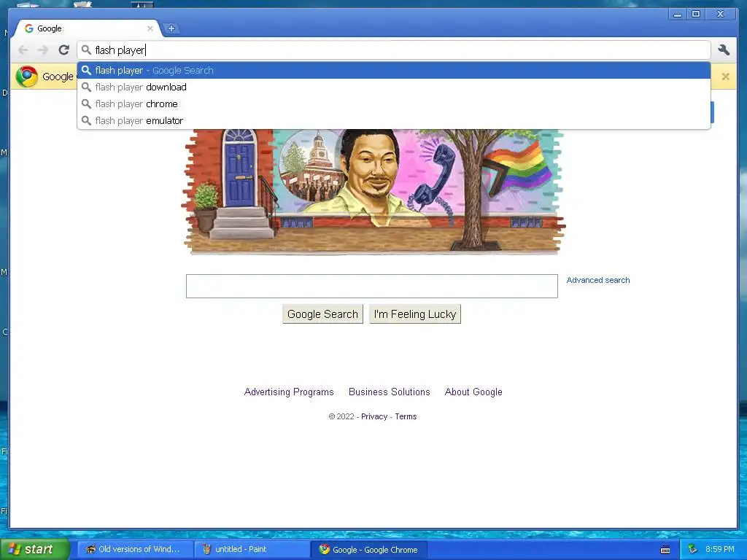
Task: Dismiss the yellow infobar with X
Action: [x=726, y=76]
